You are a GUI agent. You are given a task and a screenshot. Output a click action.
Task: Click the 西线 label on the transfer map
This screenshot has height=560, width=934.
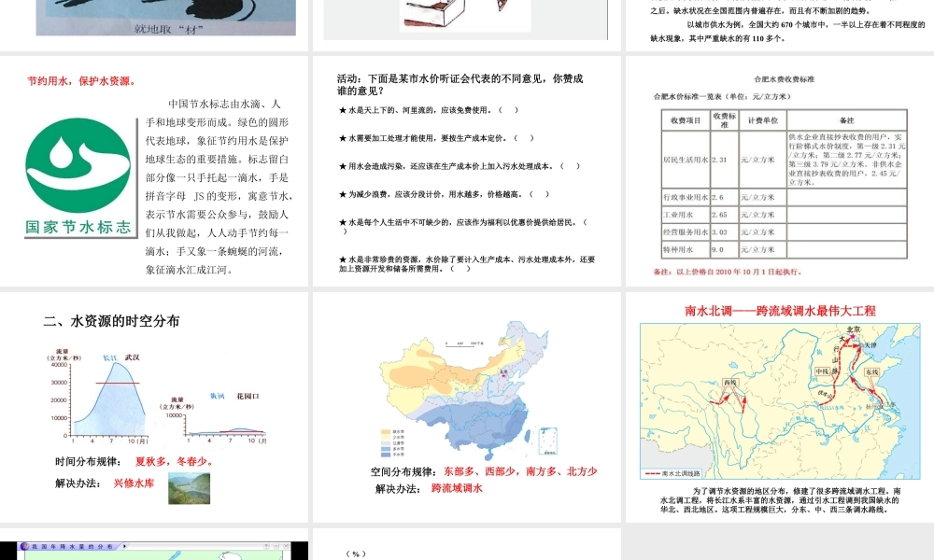tap(729, 383)
